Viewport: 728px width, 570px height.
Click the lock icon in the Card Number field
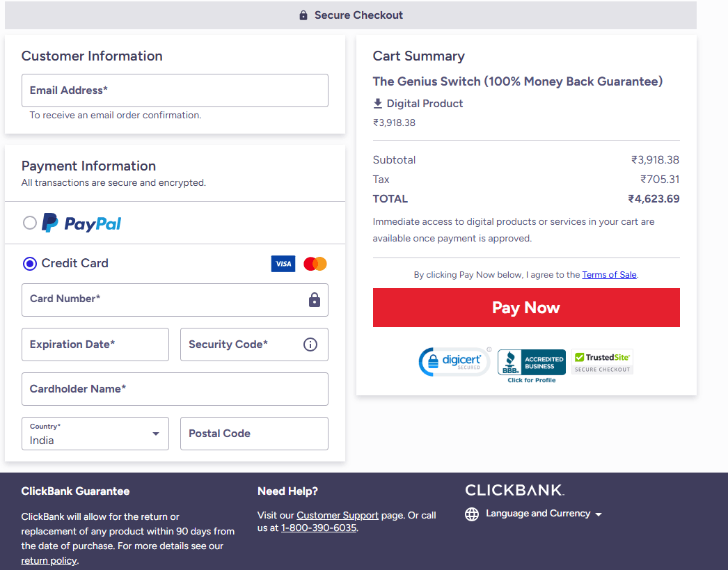(314, 299)
